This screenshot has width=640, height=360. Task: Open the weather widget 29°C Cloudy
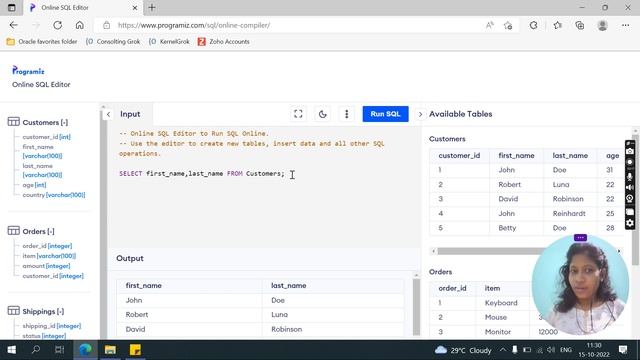[x=463, y=350]
